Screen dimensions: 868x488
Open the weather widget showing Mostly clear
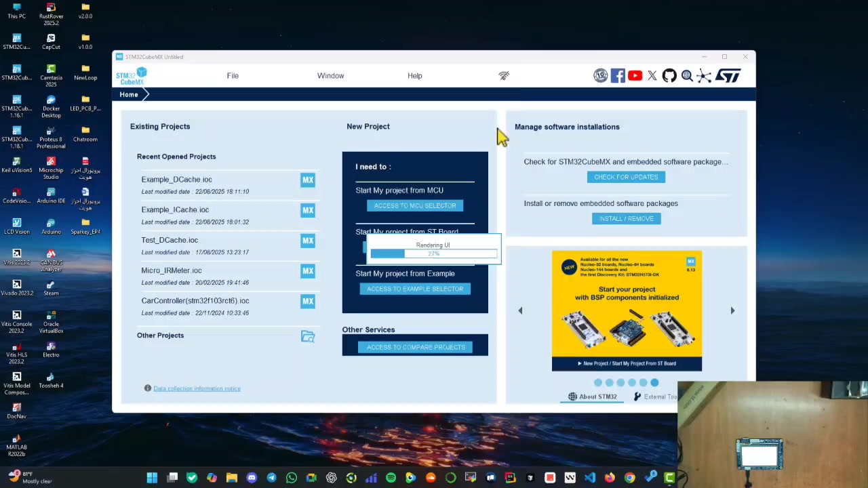pos(31,478)
